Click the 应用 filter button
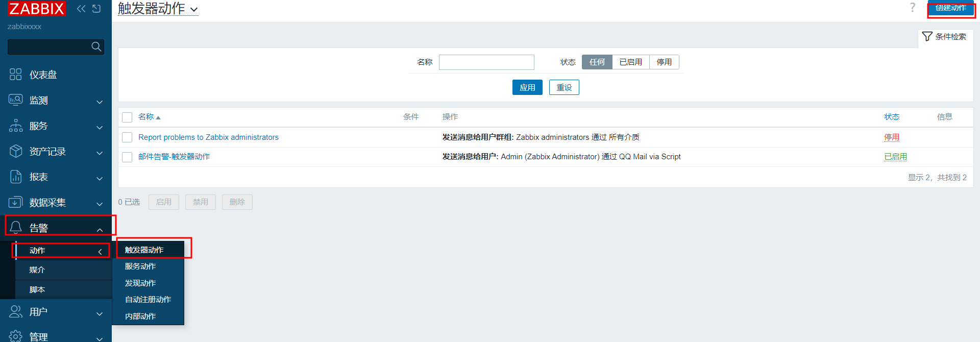This screenshot has width=980, height=342. [x=527, y=87]
